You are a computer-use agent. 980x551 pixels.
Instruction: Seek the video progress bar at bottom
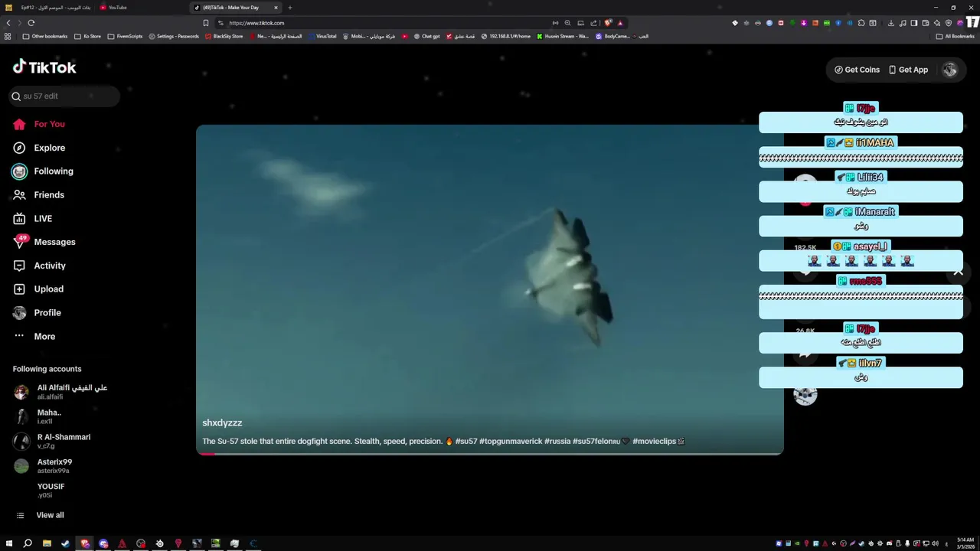pyautogui.click(x=490, y=453)
